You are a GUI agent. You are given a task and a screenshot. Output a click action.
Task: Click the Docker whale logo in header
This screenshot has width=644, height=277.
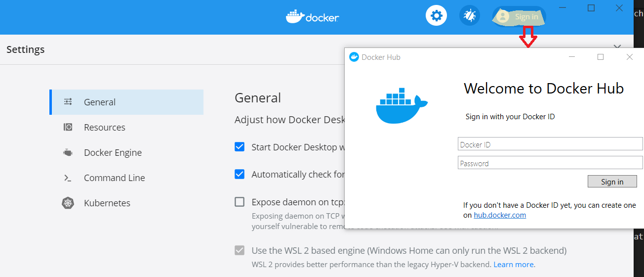point(312,17)
